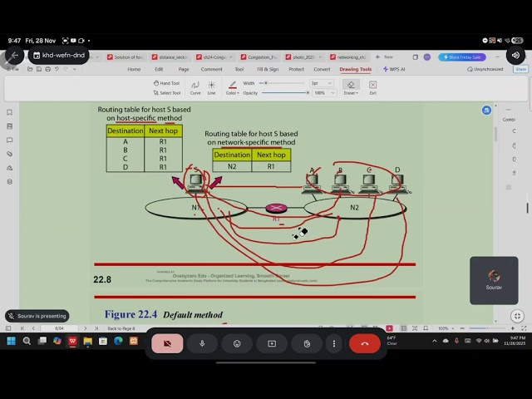Click the Share button
The width and height of the screenshot is (532, 399).
pyautogui.click(x=521, y=69)
